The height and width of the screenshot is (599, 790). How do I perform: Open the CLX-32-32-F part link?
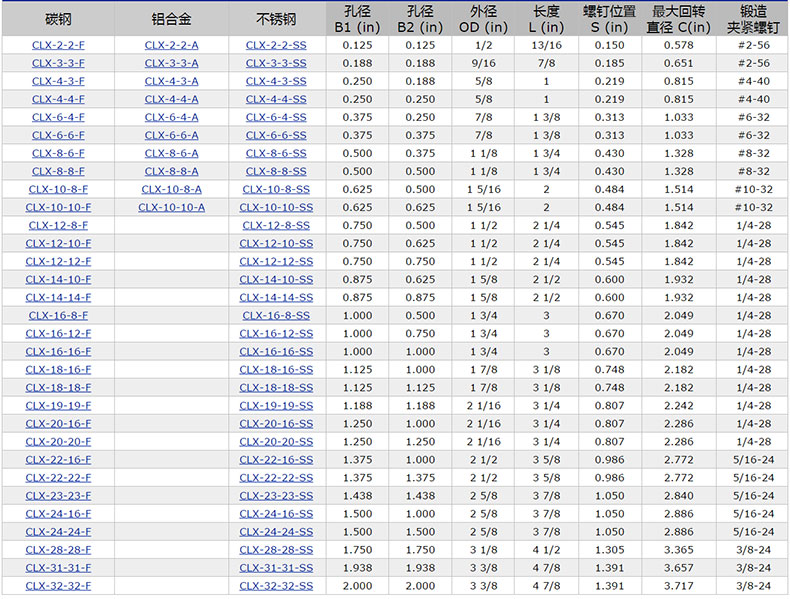tap(58, 585)
